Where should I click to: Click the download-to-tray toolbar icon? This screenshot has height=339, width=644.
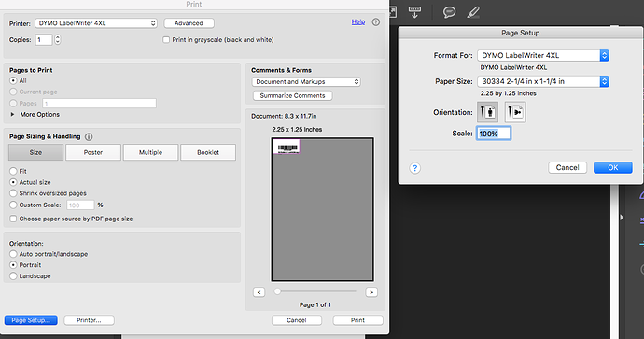point(414,11)
